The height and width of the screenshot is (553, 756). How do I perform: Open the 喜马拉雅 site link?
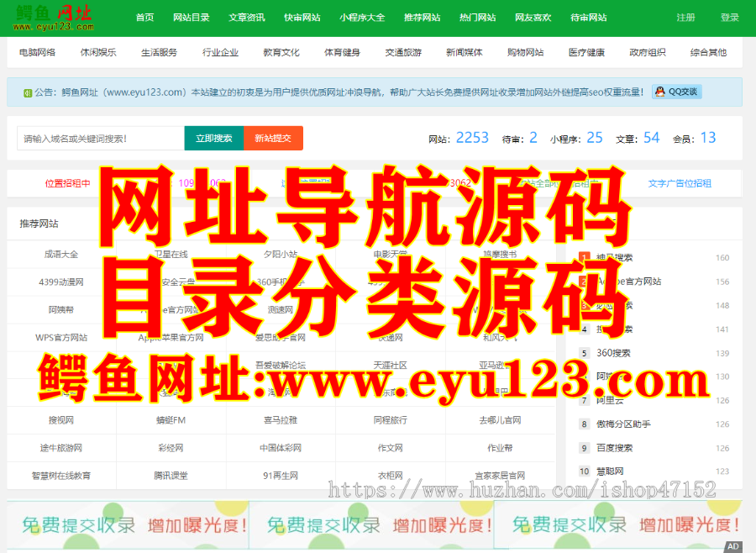pyautogui.click(x=281, y=420)
